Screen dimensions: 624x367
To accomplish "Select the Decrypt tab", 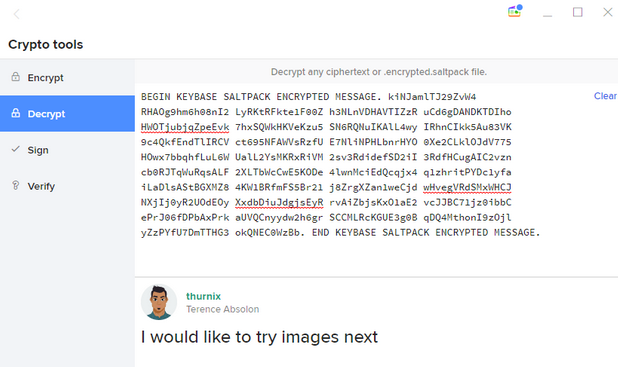I will 67,113.
